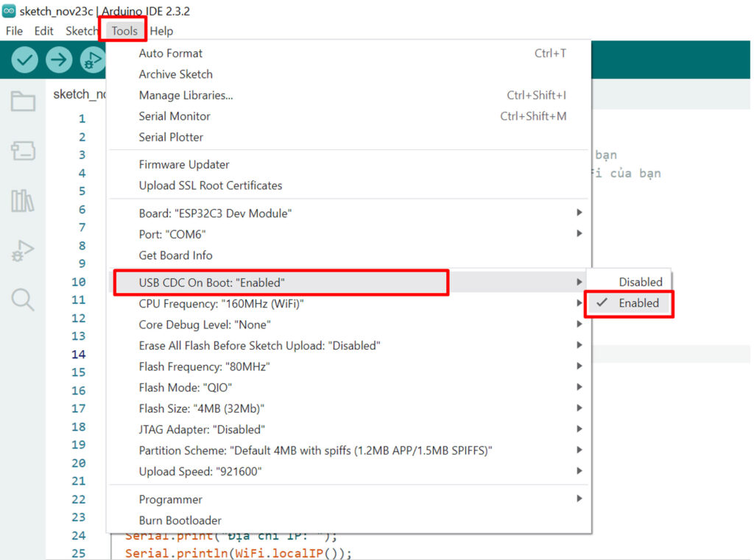
Task: Click the Verify sketch checkmark icon
Action: click(x=24, y=60)
